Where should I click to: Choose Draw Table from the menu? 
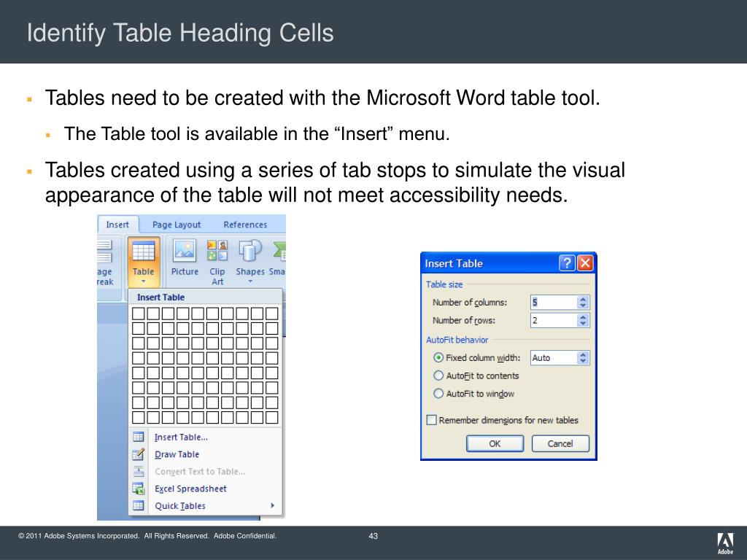tap(177, 454)
